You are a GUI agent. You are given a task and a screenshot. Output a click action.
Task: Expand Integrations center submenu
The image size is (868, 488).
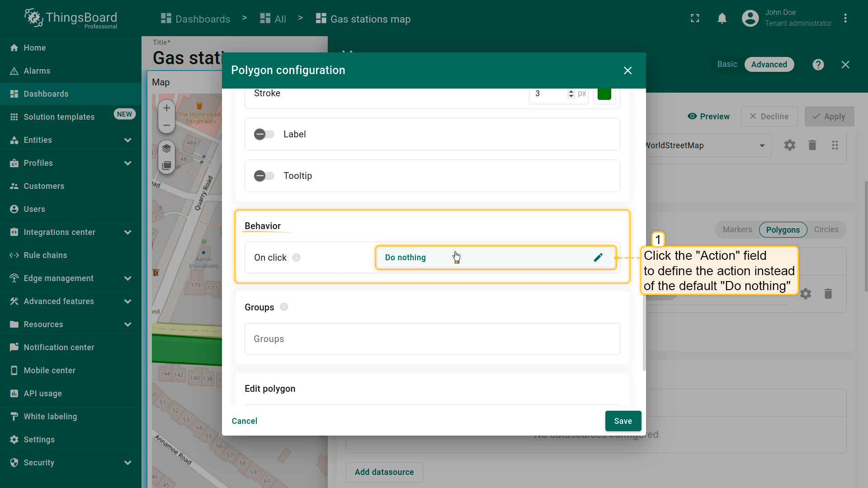pos(127,232)
